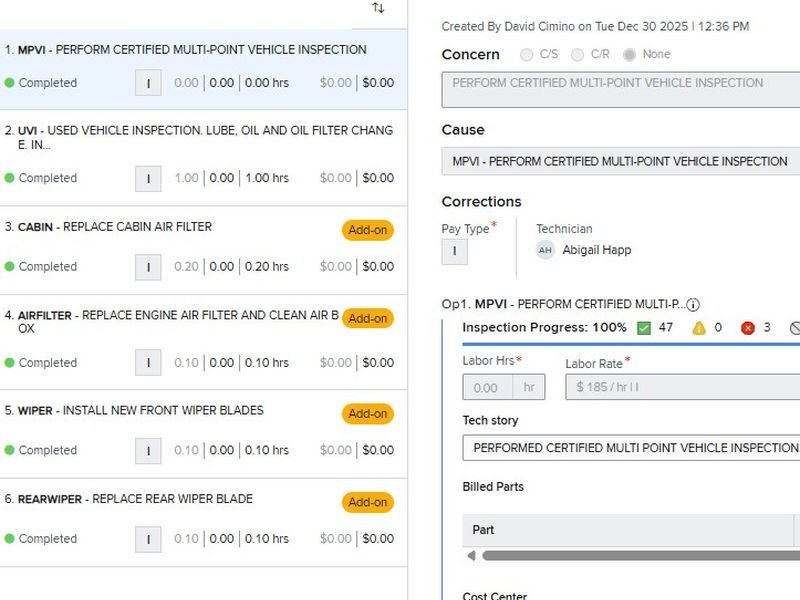Viewport: 800px width, 600px height.
Task: Select the C/S concern radio button
Action: pyautogui.click(x=527, y=55)
